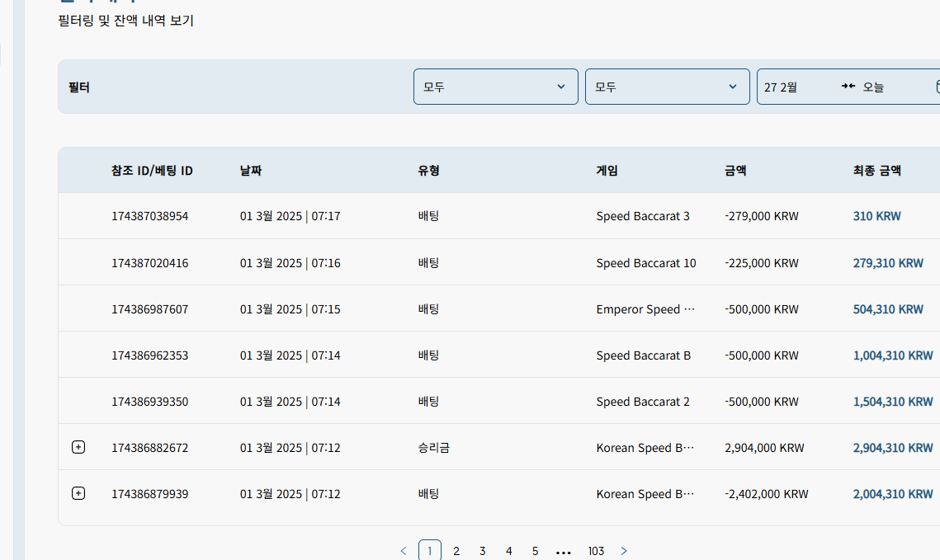Go to previous page arrow

point(404,551)
